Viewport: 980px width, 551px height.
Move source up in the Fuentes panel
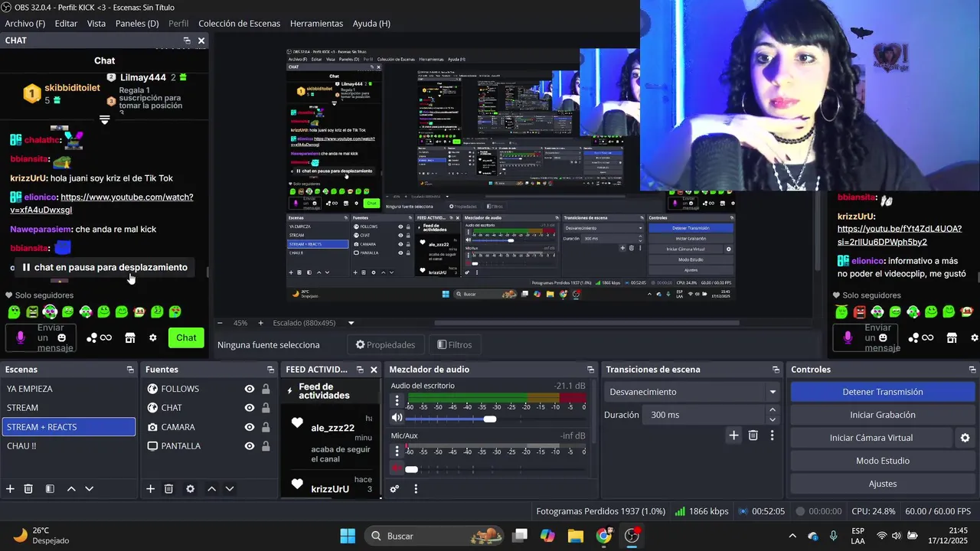[x=211, y=489]
